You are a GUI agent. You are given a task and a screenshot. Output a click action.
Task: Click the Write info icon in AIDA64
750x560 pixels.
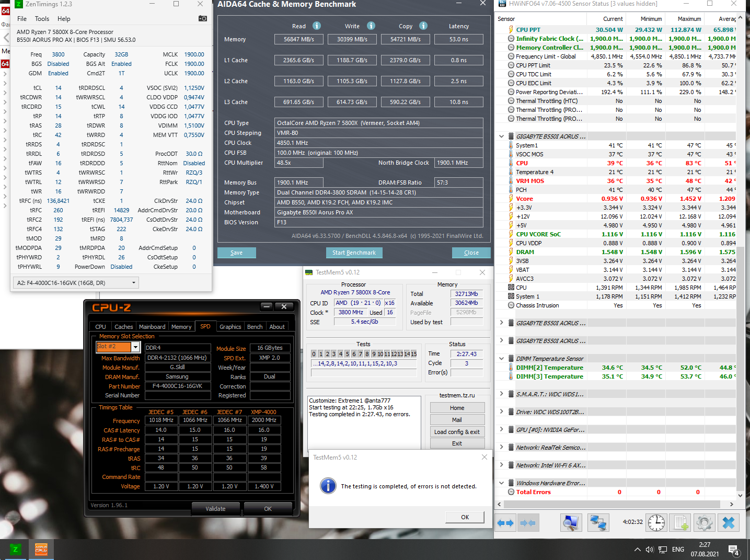[371, 26]
